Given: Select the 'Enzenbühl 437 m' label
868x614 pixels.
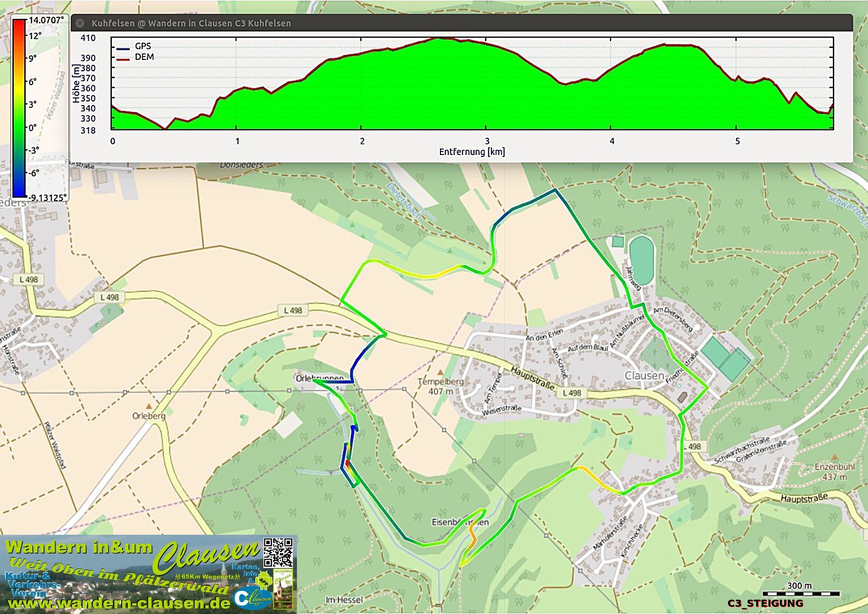Looking at the screenshot, I should click(834, 472).
